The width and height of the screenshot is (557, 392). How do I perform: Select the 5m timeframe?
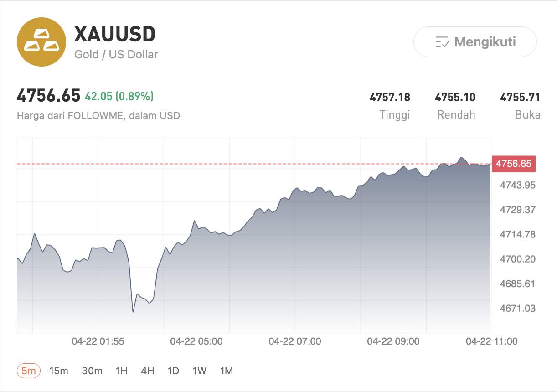click(27, 371)
